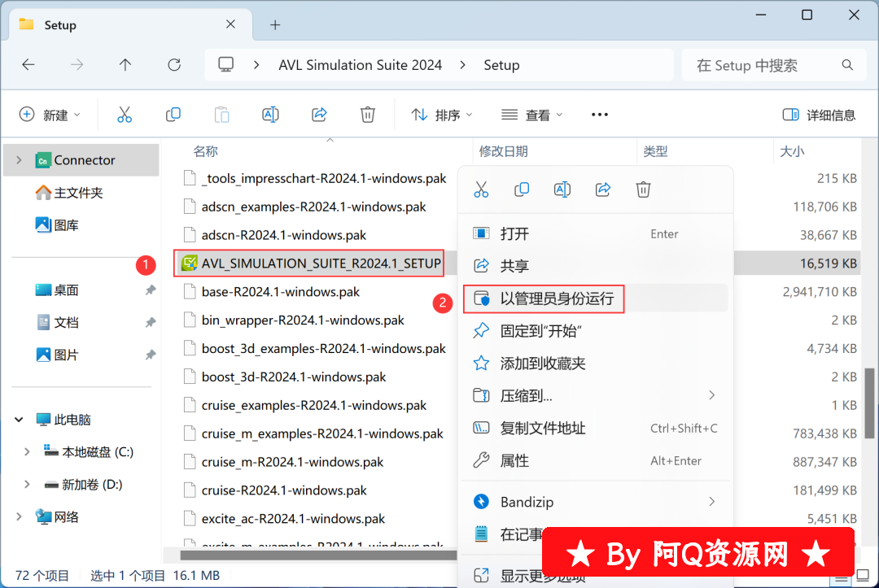Choose 固定到"开始" in the context menu

(x=595, y=331)
